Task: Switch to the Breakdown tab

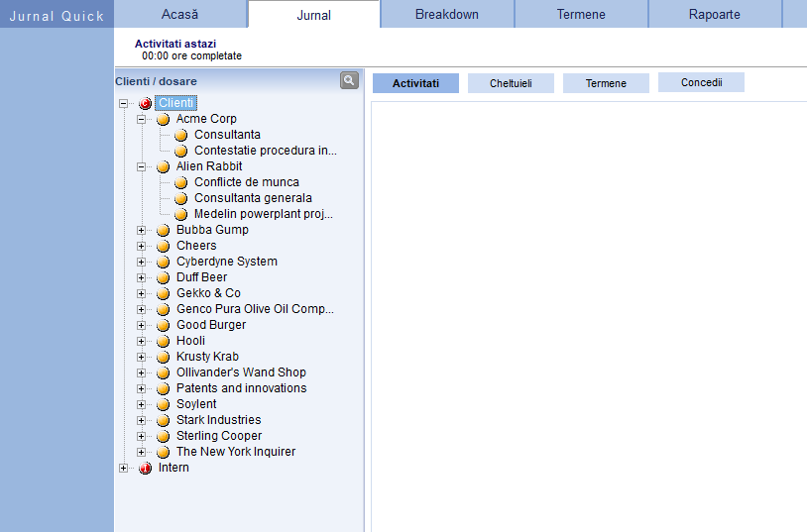Action: pos(446,14)
